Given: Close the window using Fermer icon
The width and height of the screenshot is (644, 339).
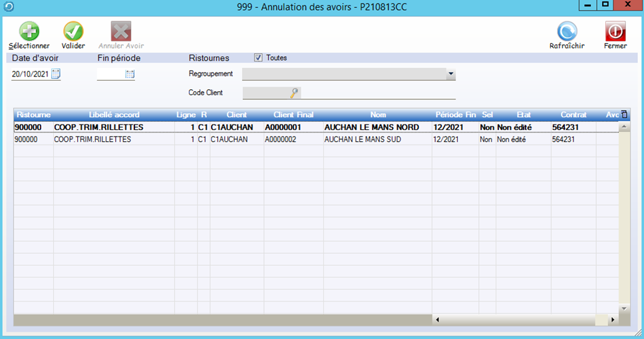Looking at the screenshot, I should click(x=615, y=31).
